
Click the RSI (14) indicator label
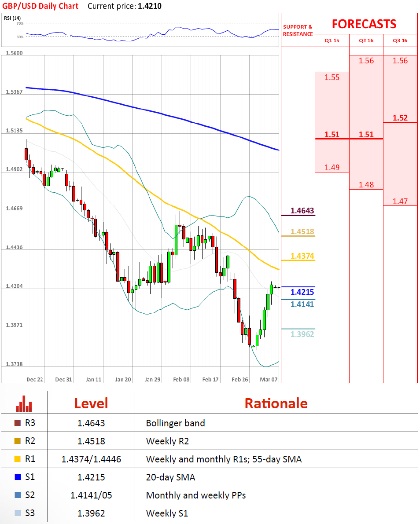point(12,18)
